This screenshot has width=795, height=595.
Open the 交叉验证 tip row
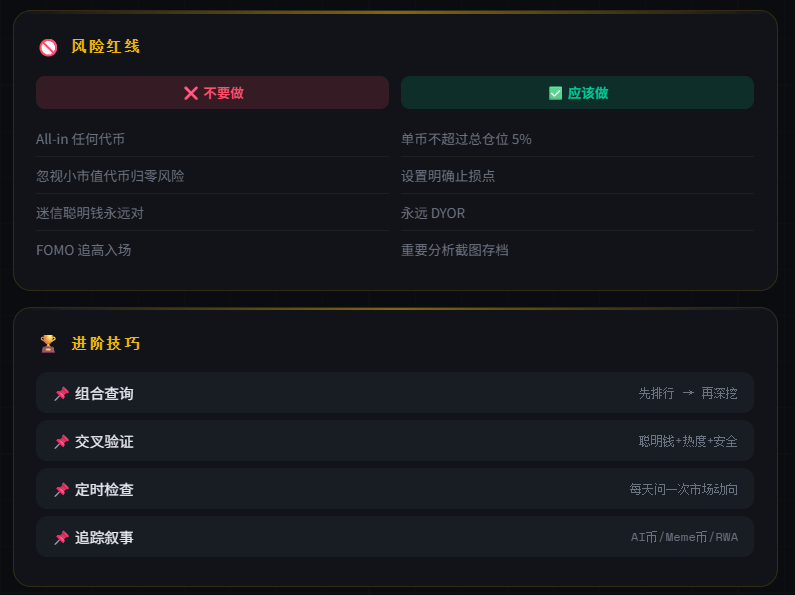(394, 441)
